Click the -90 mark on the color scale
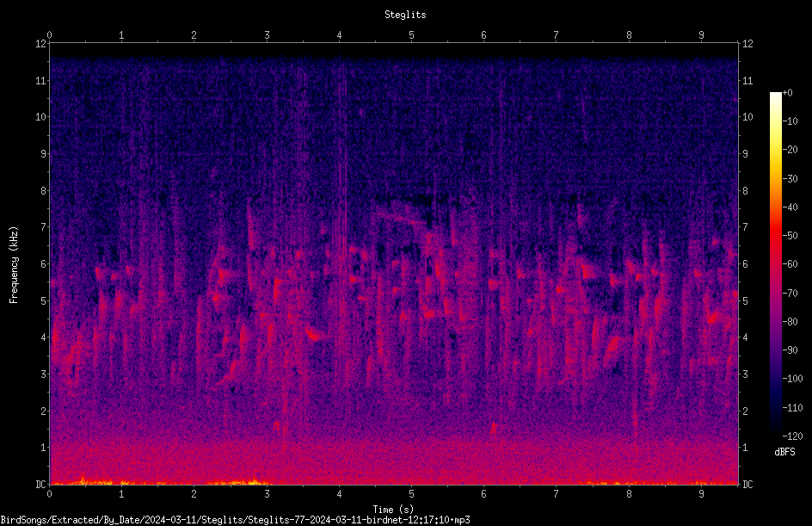This screenshot has width=812, height=526. click(x=790, y=350)
